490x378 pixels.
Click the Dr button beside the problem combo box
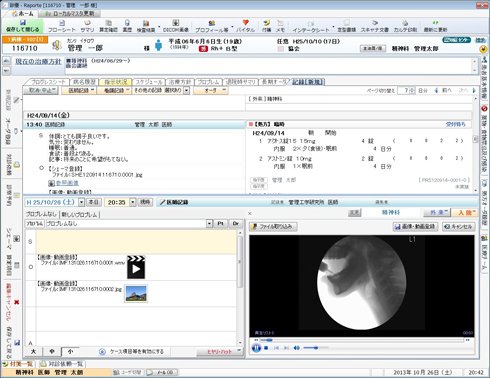236,224
